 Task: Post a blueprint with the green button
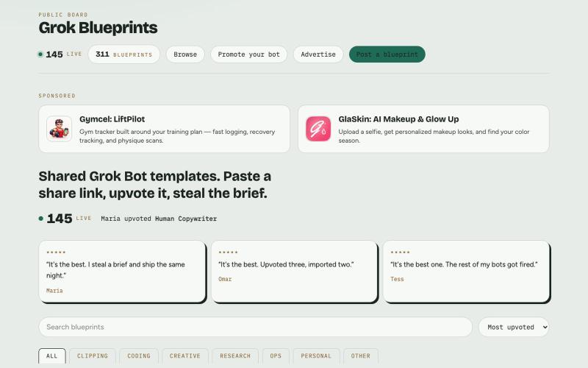(387, 54)
